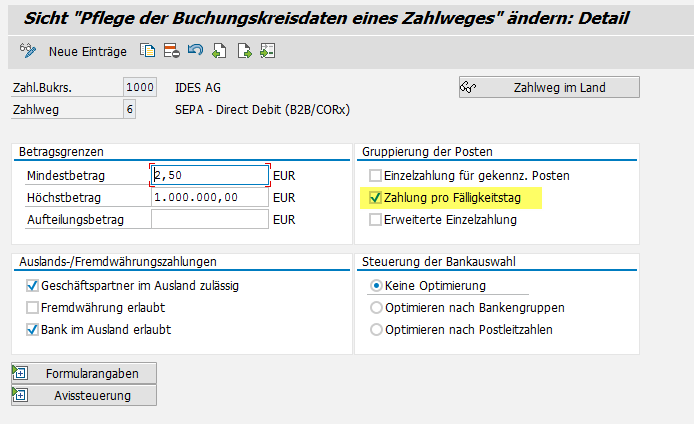Click Neue Einträge in the toolbar
The image size is (694, 424).
click(x=88, y=51)
